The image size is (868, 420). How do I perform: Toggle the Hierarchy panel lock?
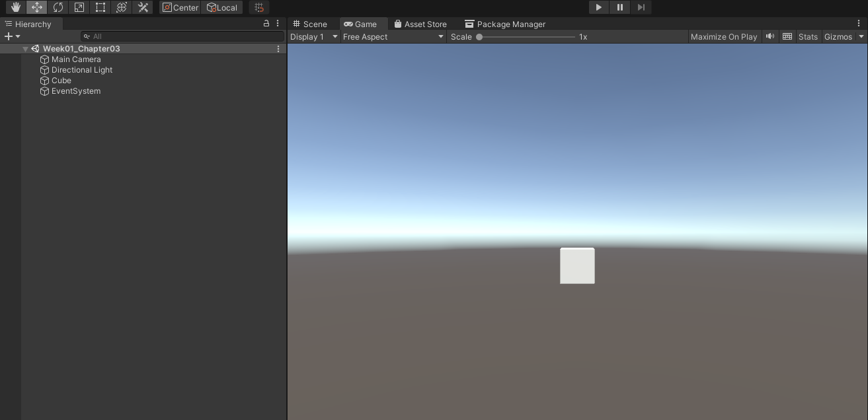pos(266,23)
